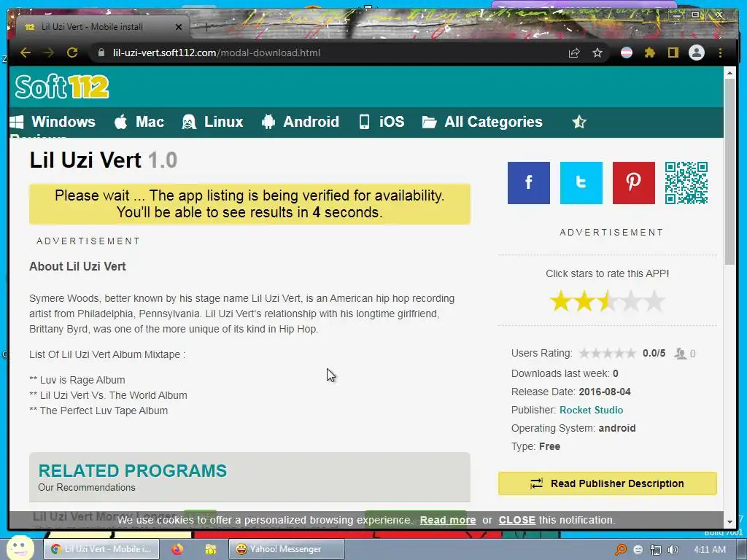The height and width of the screenshot is (560, 747).
Task: Open a new tab with the plus button
Action: point(206,27)
